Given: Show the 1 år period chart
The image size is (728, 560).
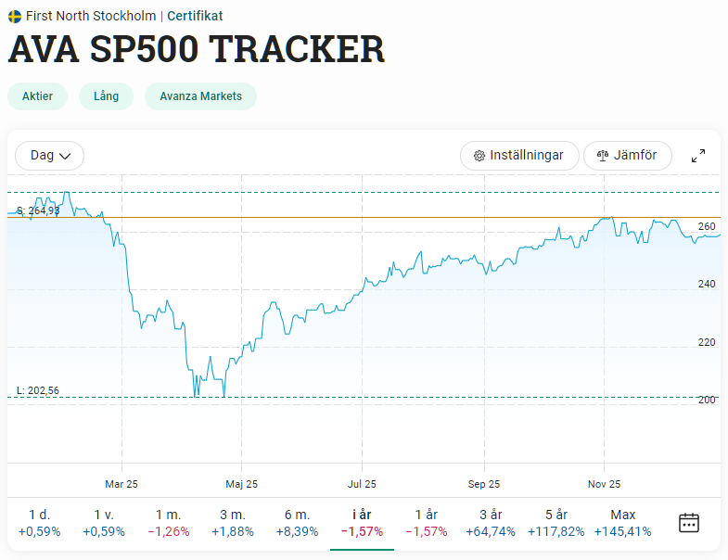Looking at the screenshot, I should click(x=427, y=523).
